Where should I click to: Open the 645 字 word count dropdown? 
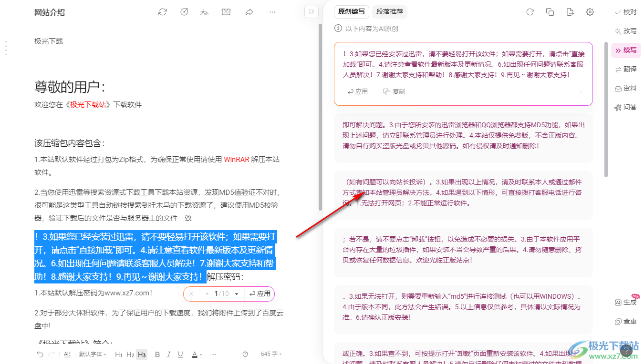271,354
